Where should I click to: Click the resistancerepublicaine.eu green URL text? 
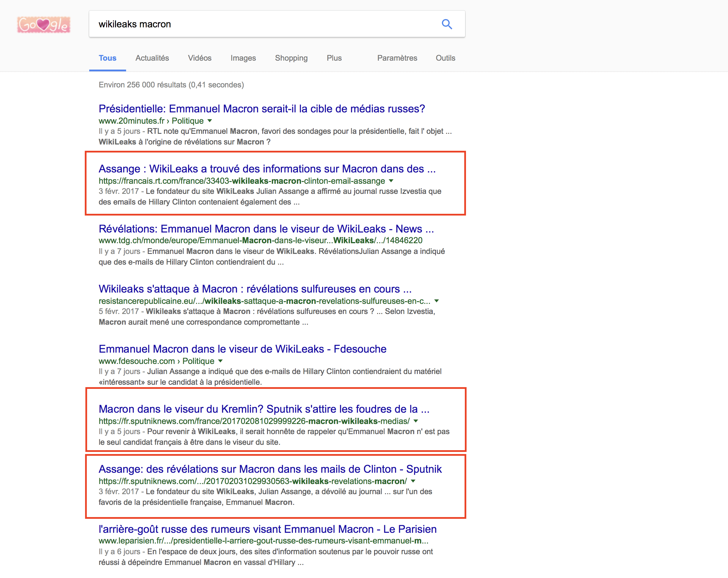[x=264, y=301]
